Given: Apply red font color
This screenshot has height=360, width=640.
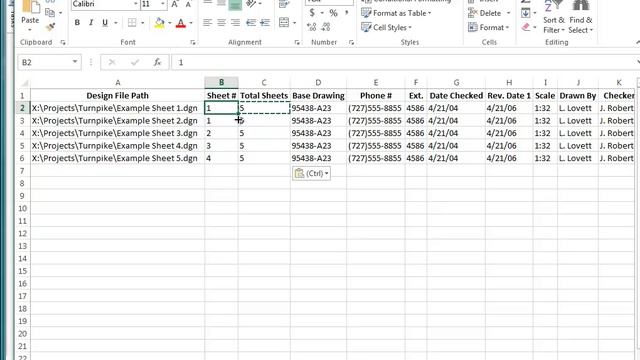Looking at the screenshot, I should 180,23.
